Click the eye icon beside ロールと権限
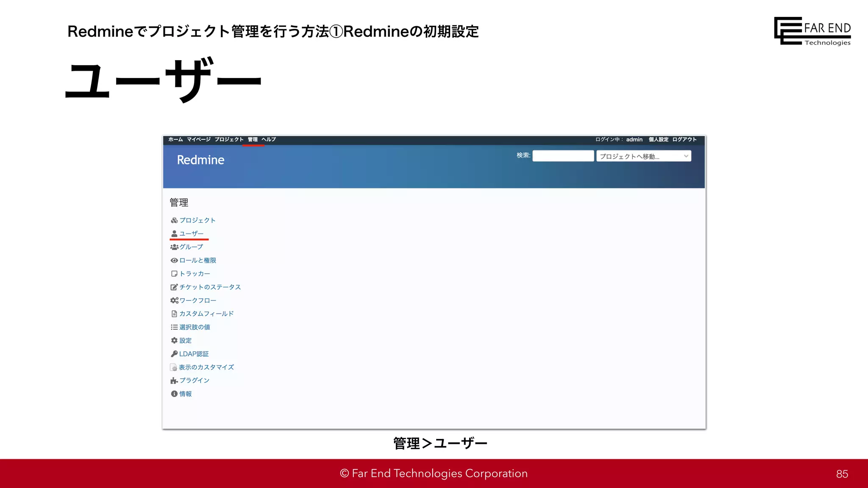868x488 pixels. [x=174, y=261]
